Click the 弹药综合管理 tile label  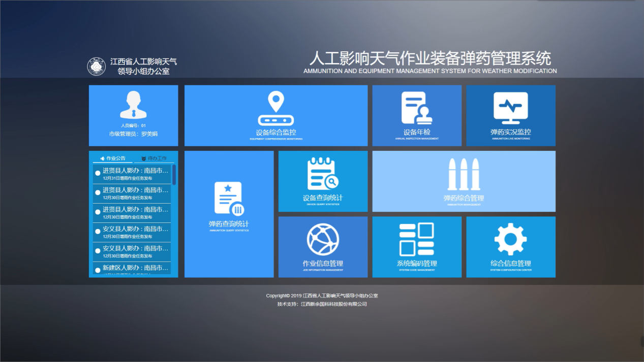pos(463,199)
